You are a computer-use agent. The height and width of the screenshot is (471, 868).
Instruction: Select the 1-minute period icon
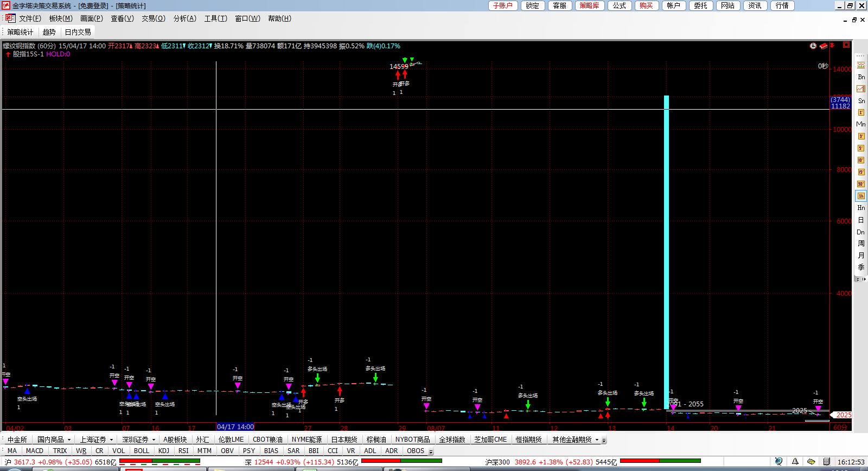(x=861, y=112)
